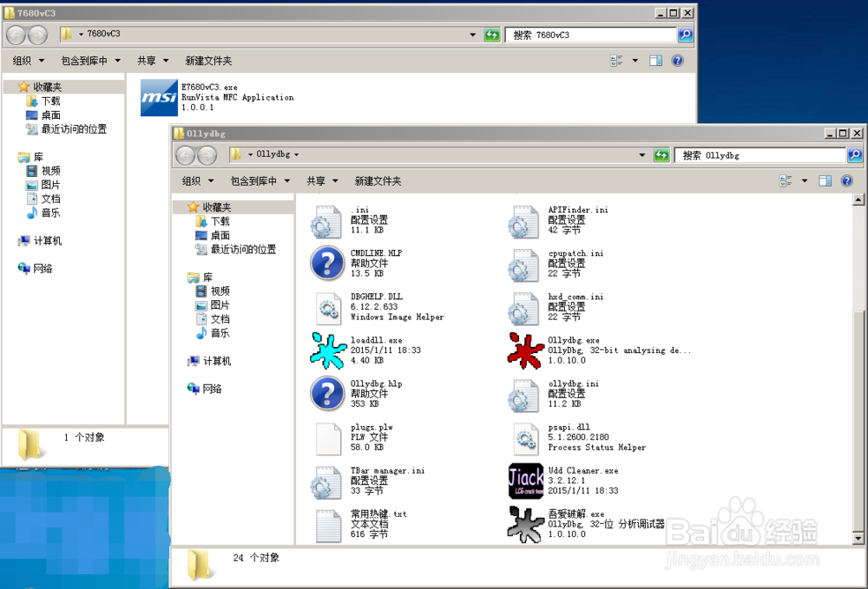Viewport: 868px width, 589px height.
Task: Change view icon in 7680vC3 toolbar
Action: click(616, 61)
